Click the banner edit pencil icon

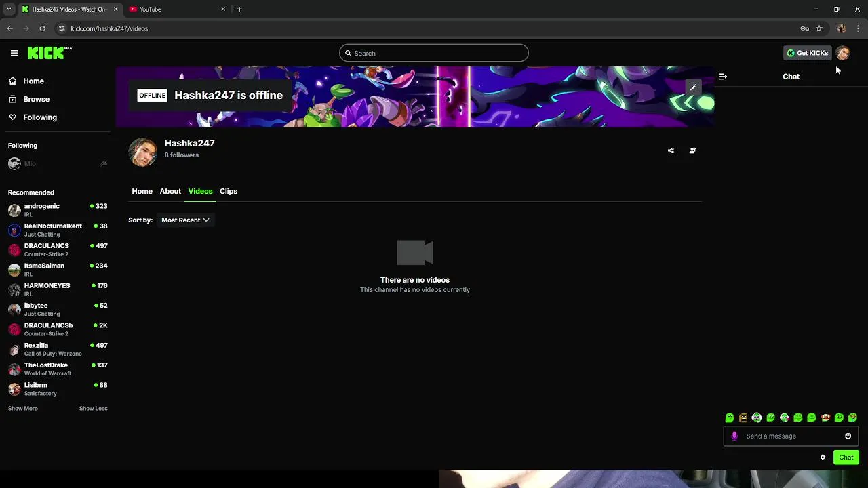[693, 87]
